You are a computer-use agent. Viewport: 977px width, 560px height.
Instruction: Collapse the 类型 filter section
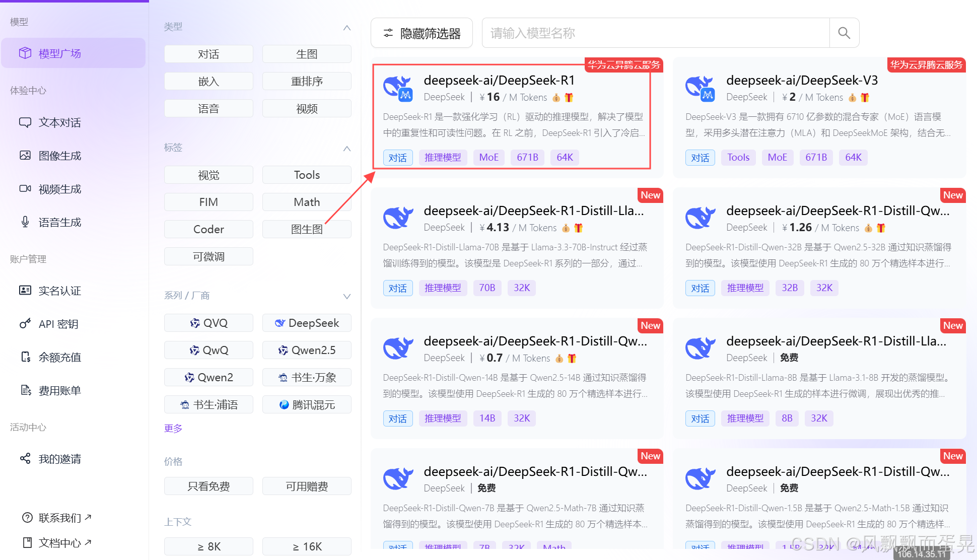click(346, 28)
